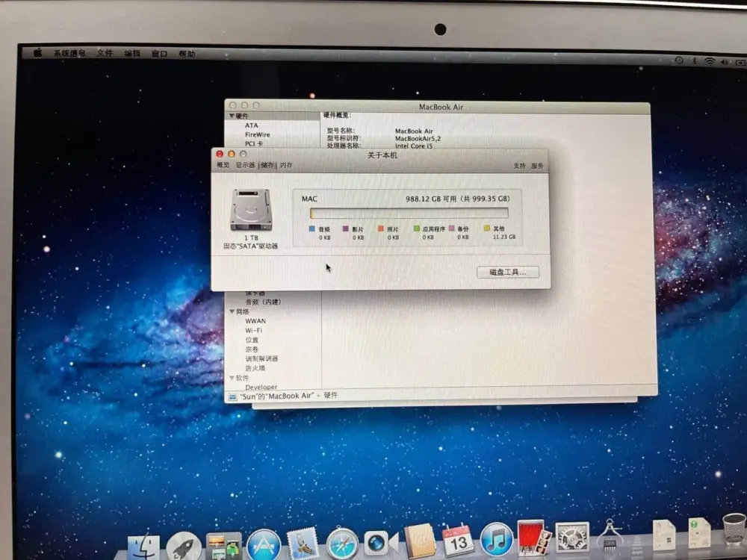Image resolution: width=747 pixels, height=560 pixels.
Task: Select 防火墙 in the sidebar
Action: (255, 368)
